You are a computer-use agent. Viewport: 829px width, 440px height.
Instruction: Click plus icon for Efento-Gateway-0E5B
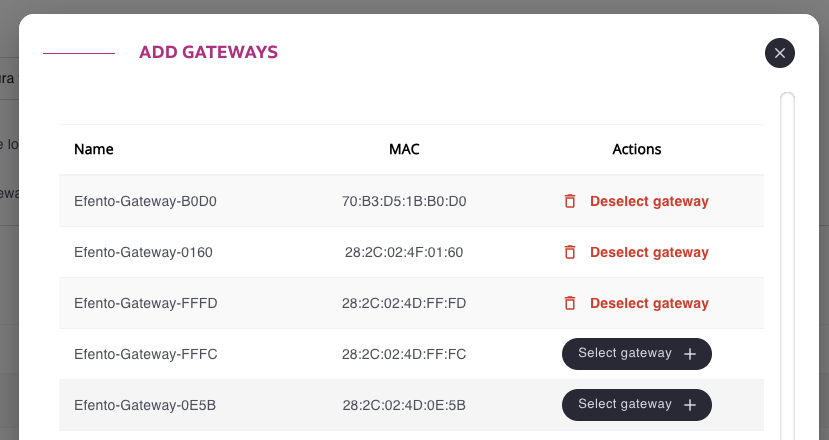pyautogui.click(x=690, y=405)
